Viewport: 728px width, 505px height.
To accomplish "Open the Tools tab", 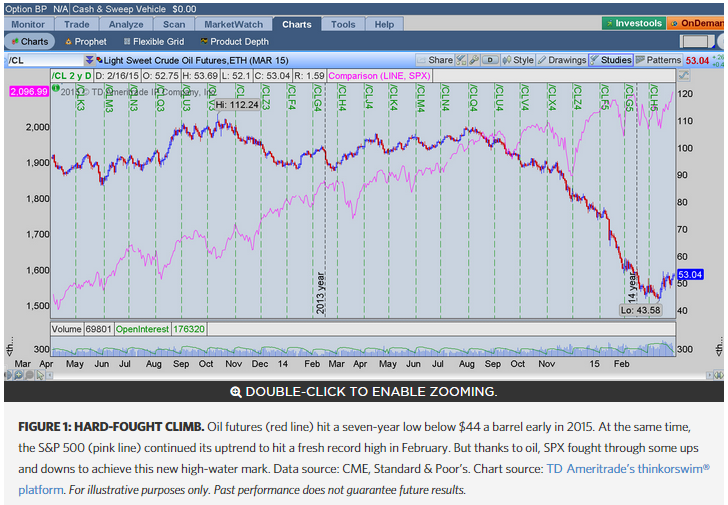I will [x=343, y=24].
